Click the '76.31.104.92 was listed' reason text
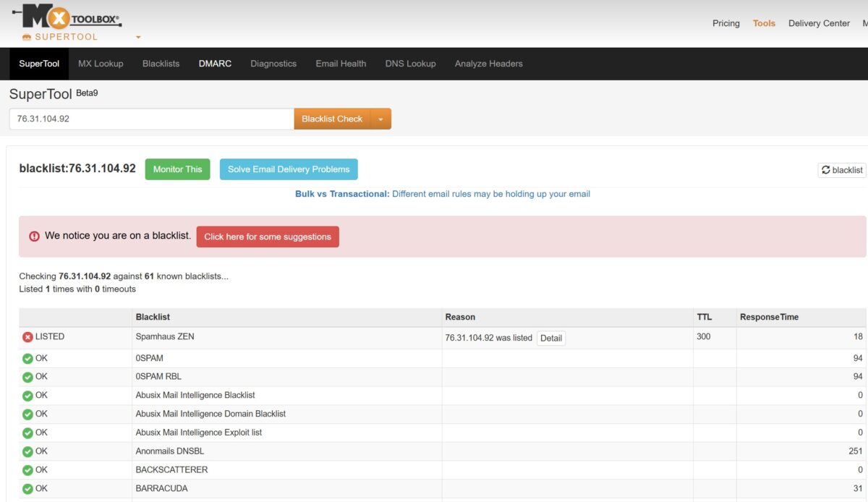Viewport: 868px width, 502px height. click(x=489, y=338)
